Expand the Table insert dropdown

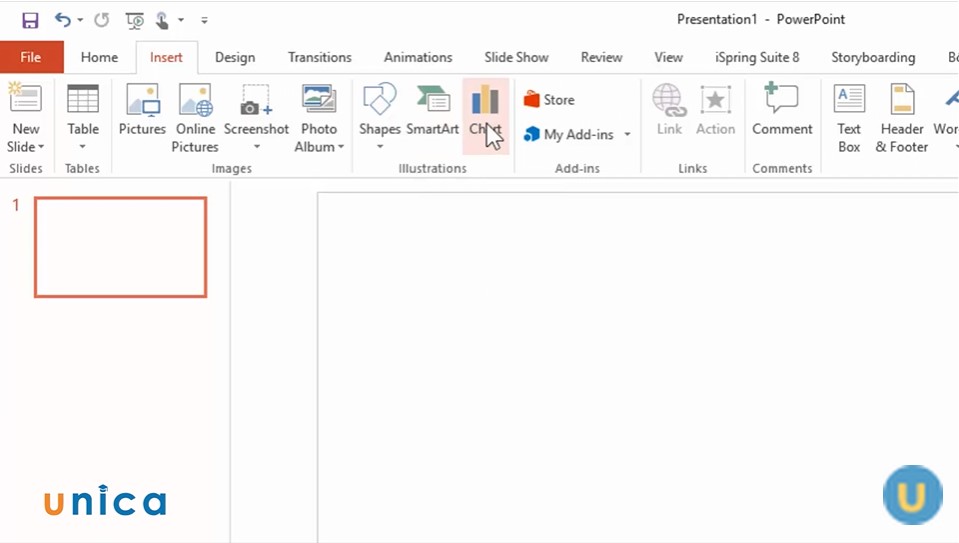[x=83, y=146]
